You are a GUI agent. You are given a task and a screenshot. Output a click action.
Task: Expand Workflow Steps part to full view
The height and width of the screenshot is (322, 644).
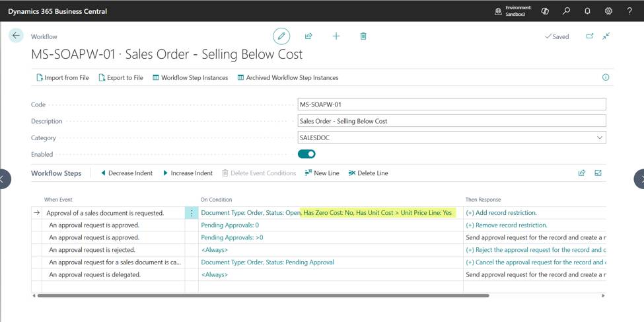click(x=598, y=173)
